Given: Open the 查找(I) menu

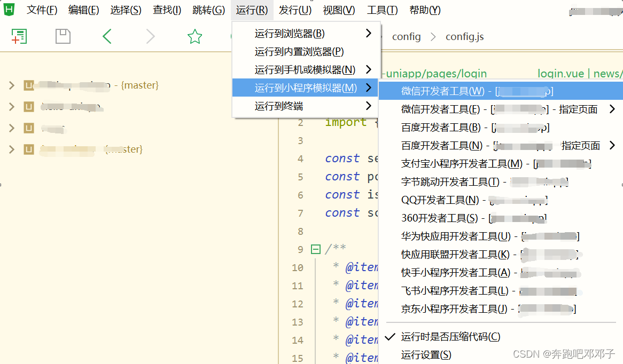Looking at the screenshot, I should 167,10.
